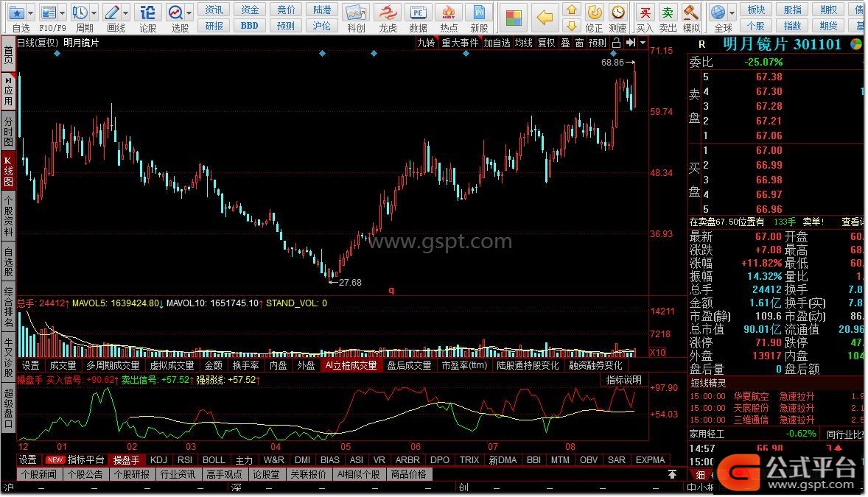
Task: Select the BOLL indicator tab
Action: 214,460
